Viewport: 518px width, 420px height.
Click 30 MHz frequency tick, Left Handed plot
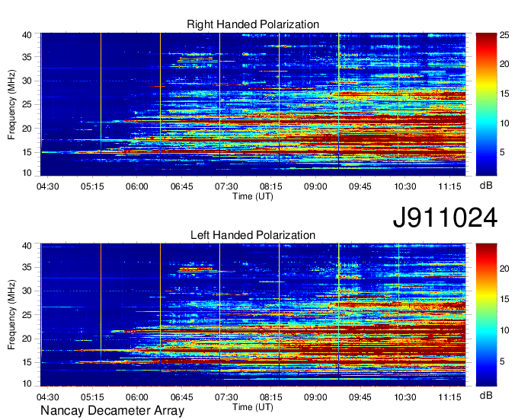(x=27, y=291)
